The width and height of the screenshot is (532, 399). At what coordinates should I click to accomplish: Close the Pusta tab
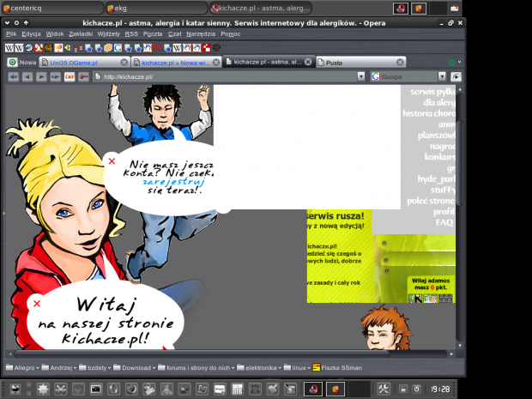[400, 63]
